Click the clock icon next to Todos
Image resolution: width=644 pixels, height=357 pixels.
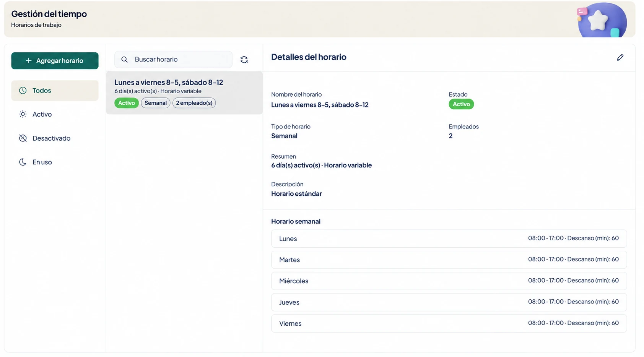click(23, 91)
